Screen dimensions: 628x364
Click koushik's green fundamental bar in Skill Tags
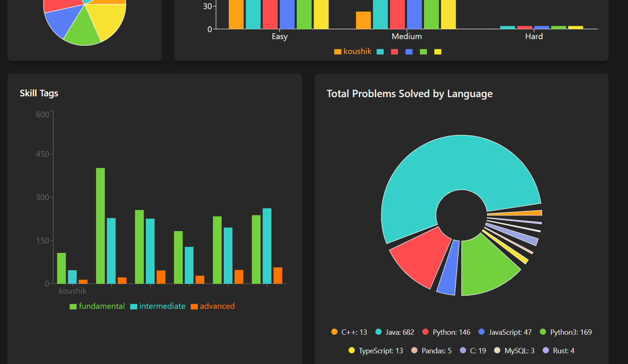click(x=61, y=268)
